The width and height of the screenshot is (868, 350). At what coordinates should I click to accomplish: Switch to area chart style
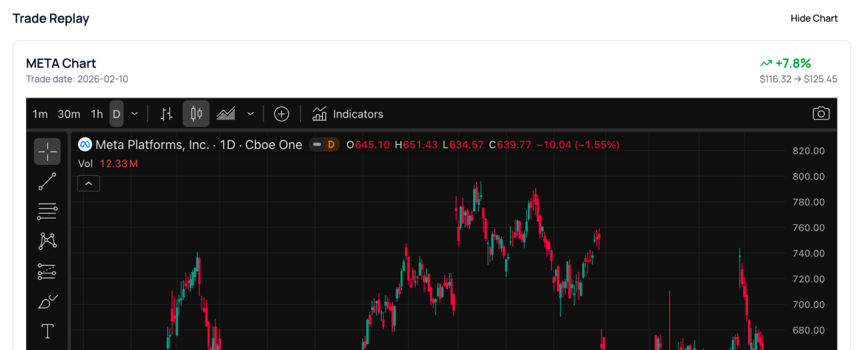coord(226,114)
